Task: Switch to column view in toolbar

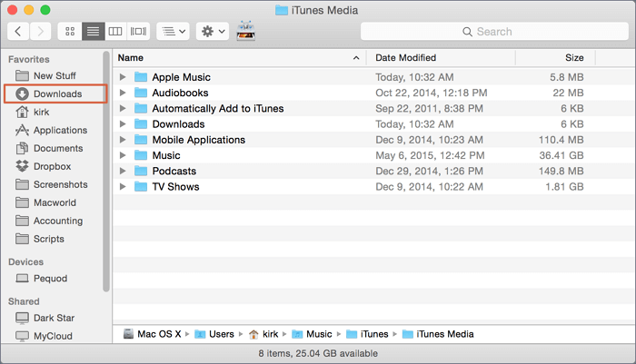Action: click(x=115, y=32)
